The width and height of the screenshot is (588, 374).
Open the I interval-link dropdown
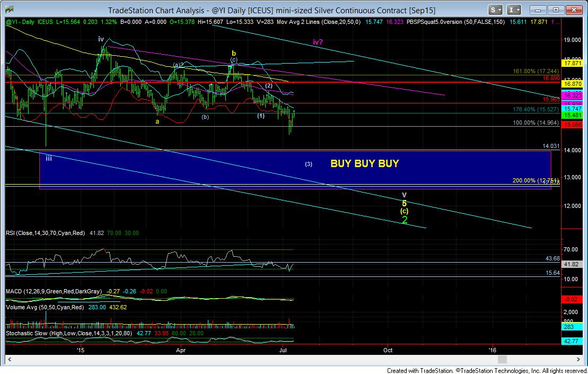click(x=514, y=10)
